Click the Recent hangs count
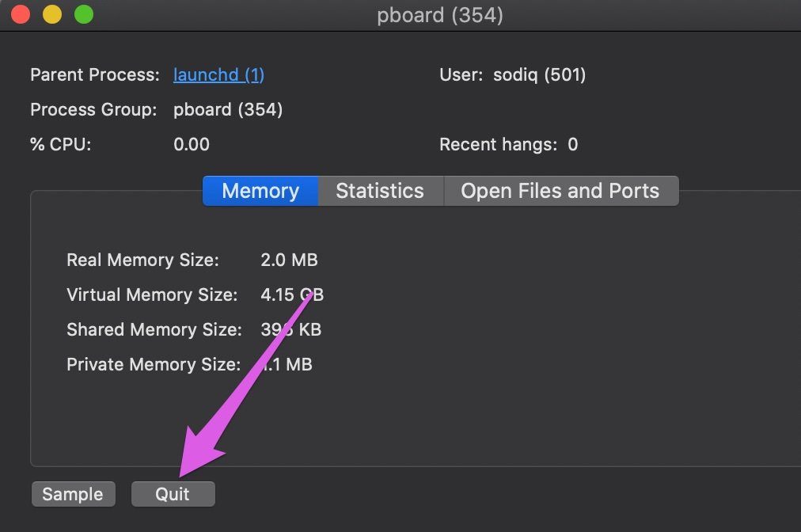801x532 pixels. click(574, 144)
